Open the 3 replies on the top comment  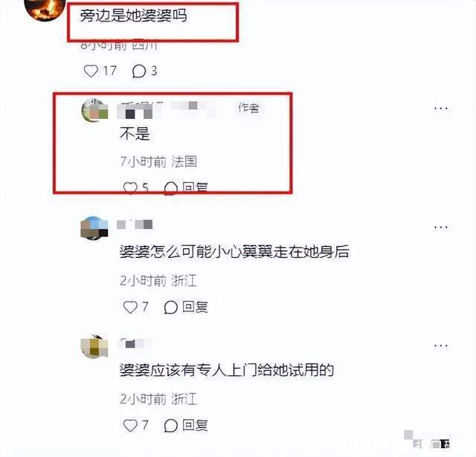[139, 71]
